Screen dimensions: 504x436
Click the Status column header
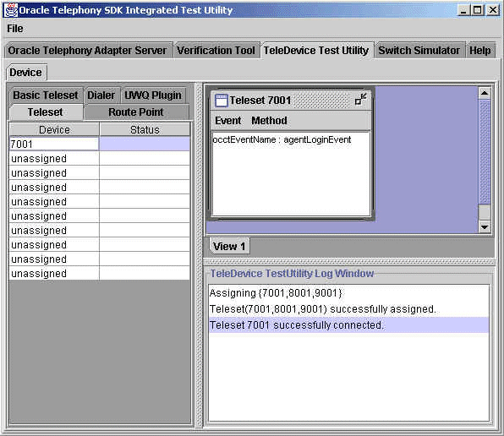[145, 130]
